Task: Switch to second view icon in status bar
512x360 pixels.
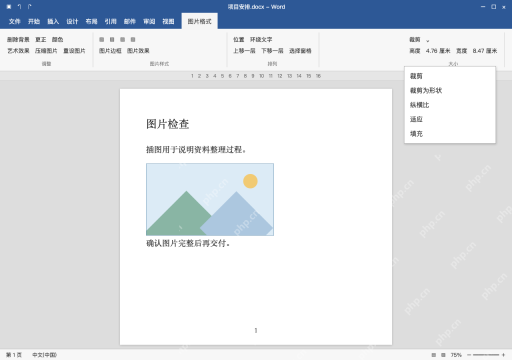Action: [443, 355]
